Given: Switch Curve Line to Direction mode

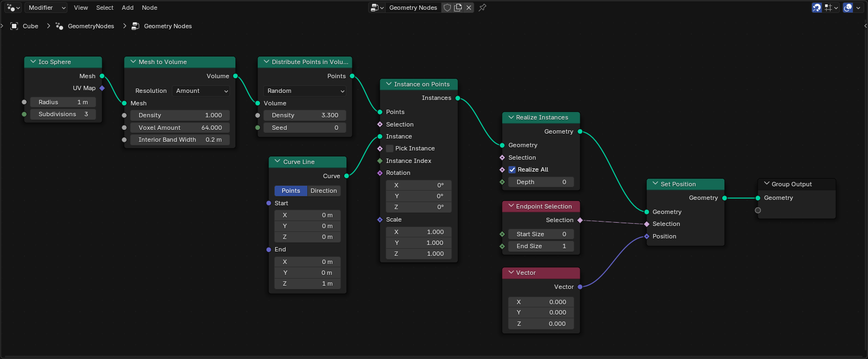Looking at the screenshot, I should (x=324, y=191).
